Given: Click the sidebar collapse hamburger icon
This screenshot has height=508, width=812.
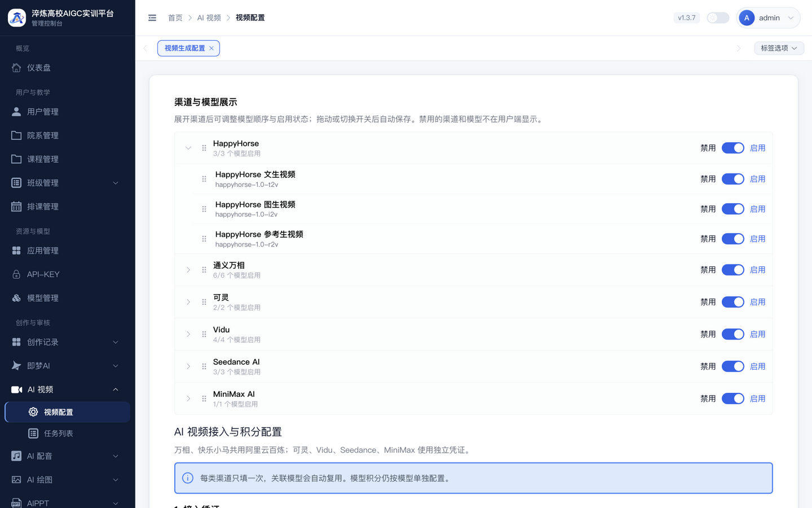Looking at the screenshot, I should 152,18.
